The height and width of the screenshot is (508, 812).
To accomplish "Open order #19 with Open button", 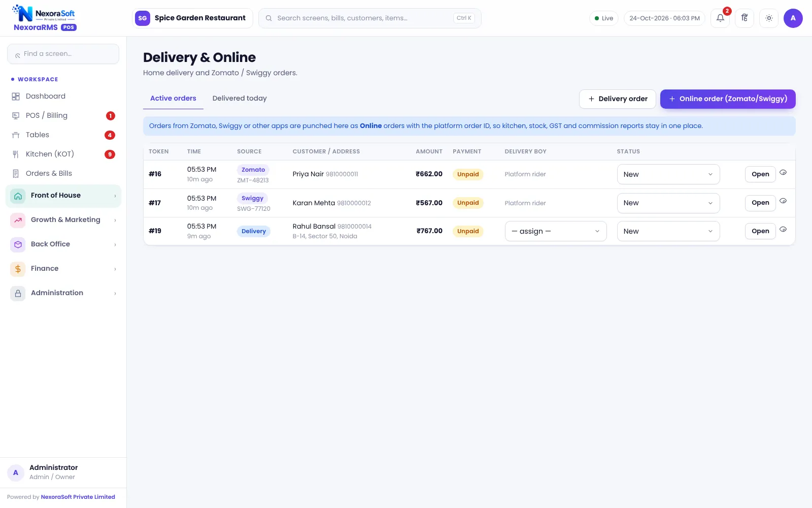I will [x=760, y=231].
